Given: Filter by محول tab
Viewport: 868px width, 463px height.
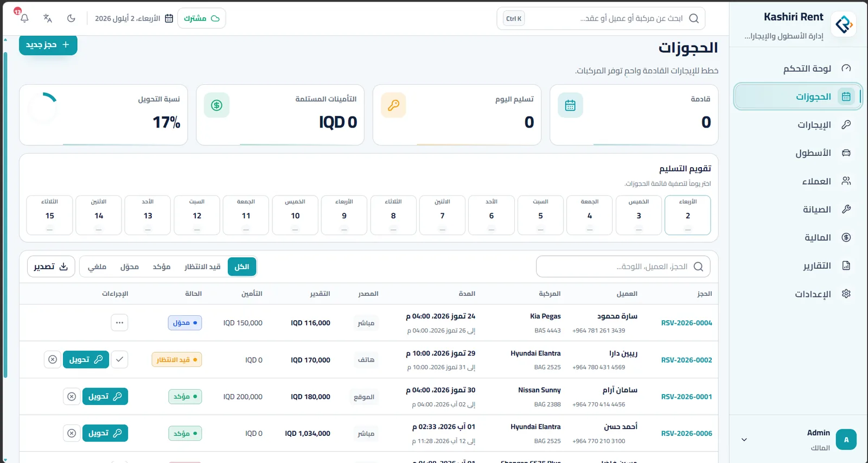Looking at the screenshot, I should pos(130,267).
